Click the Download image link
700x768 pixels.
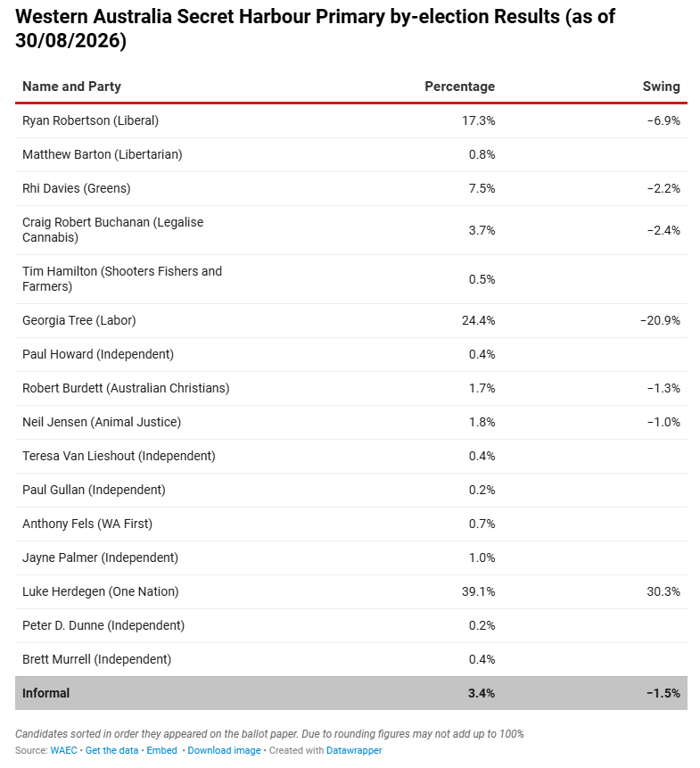tap(224, 750)
